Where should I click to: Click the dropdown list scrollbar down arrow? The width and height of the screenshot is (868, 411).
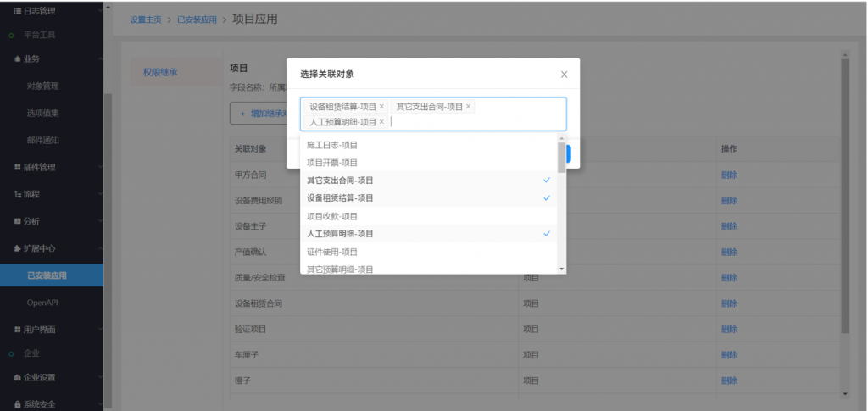(561, 269)
